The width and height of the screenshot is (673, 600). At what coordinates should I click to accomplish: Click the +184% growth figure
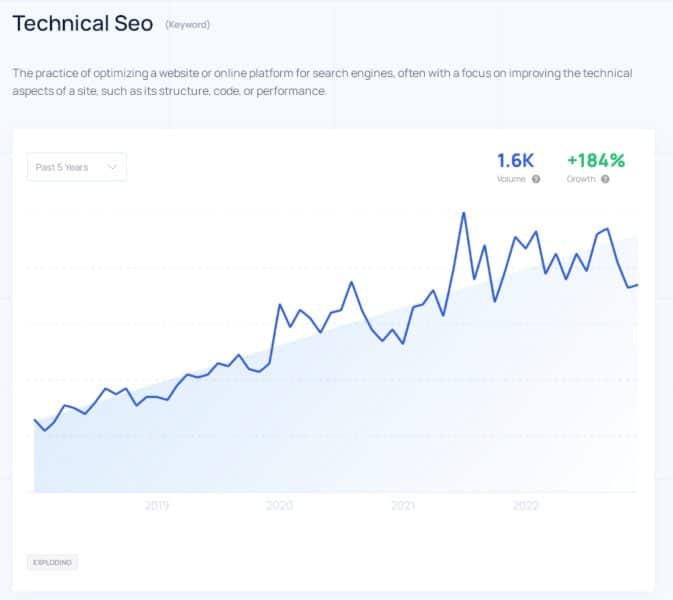(x=595, y=160)
